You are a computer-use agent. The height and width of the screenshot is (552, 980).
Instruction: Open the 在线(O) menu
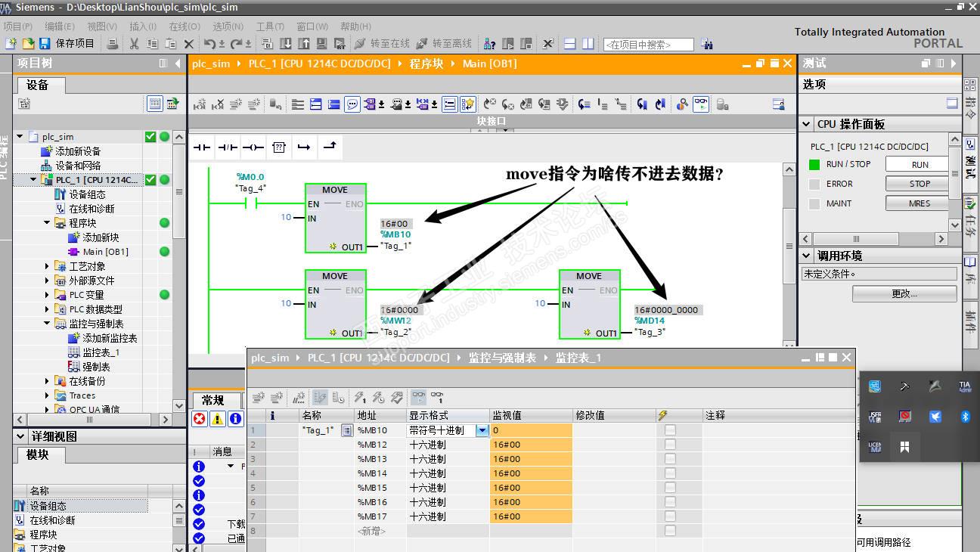[185, 26]
